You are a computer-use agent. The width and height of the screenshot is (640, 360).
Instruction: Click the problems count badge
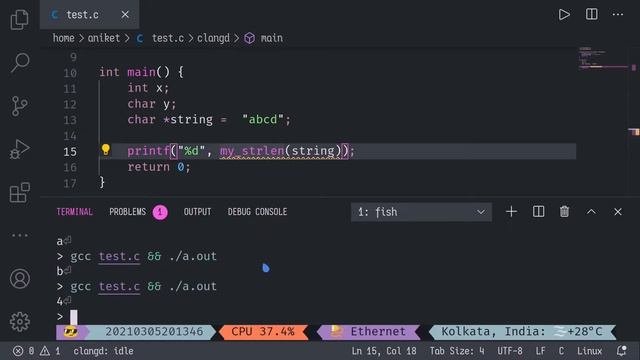pos(160,212)
